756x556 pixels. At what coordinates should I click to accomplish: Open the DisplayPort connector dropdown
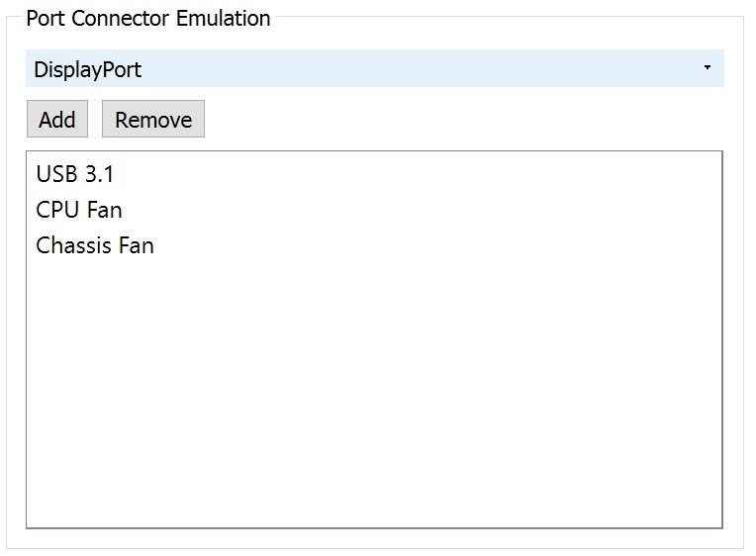pyautogui.click(x=374, y=69)
